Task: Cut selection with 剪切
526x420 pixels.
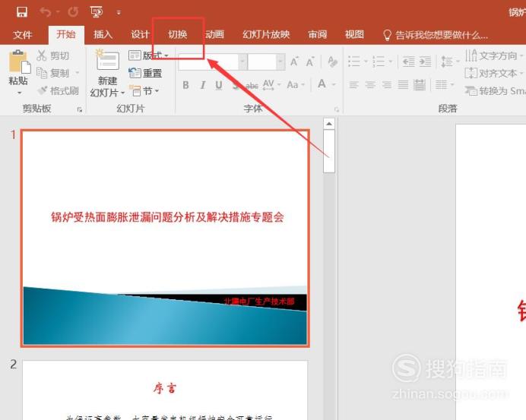Action: coord(52,55)
